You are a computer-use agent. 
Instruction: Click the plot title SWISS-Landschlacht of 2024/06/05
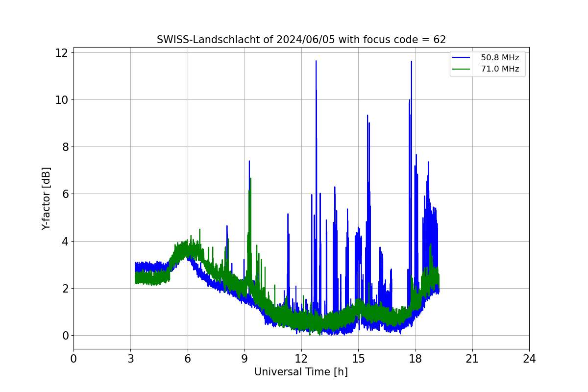pos(301,40)
